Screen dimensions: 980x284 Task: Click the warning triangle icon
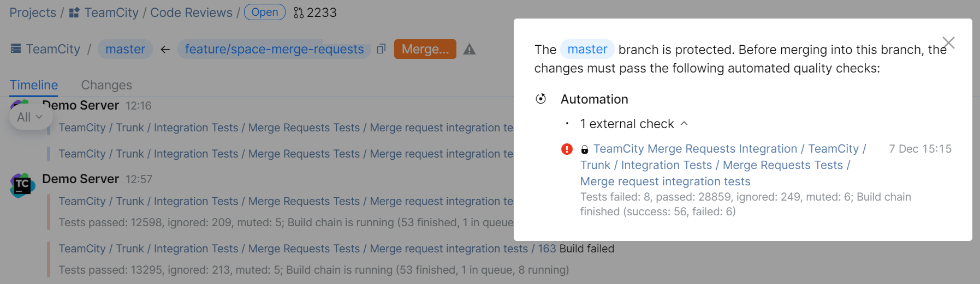(469, 50)
